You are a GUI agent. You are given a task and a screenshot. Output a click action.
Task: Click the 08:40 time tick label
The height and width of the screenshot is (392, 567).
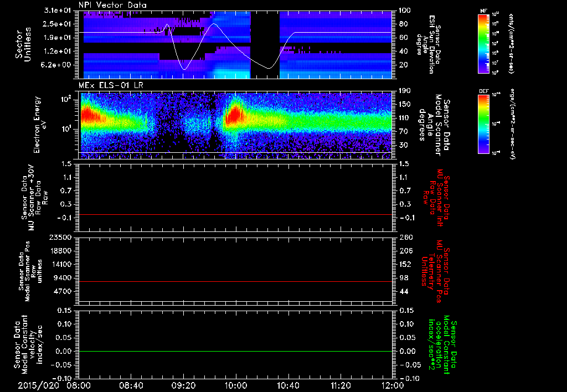pyautogui.click(x=131, y=385)
